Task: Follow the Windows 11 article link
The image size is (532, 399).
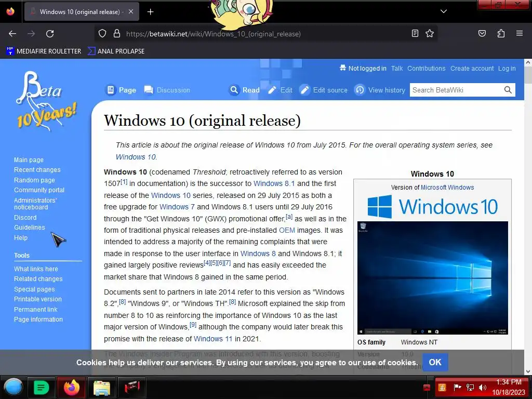Action: [x=213, y=339]
